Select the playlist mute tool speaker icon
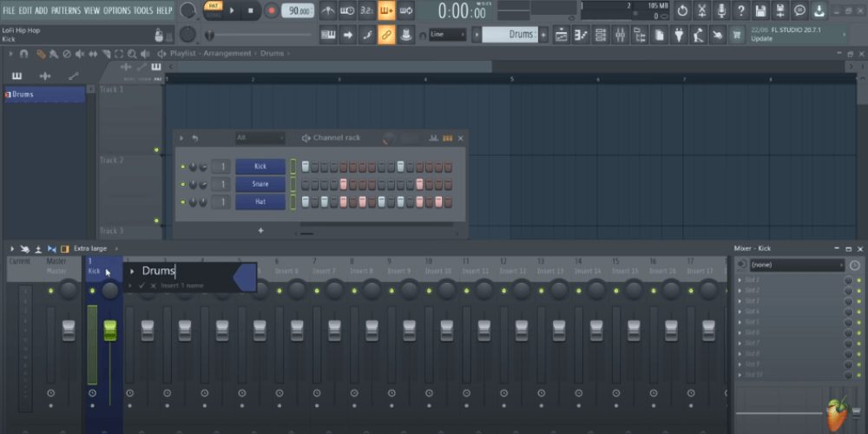Viewport: 868px width, 434px height. [x=80, y=54]
